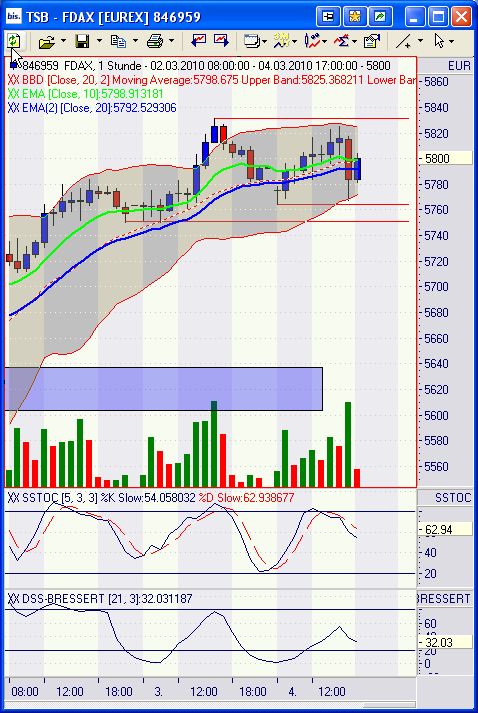Click the SSTOC [5, 3, 3] %K Slow:54.058032 label
This screenshot has width=478, height=713.
[108, 498]
